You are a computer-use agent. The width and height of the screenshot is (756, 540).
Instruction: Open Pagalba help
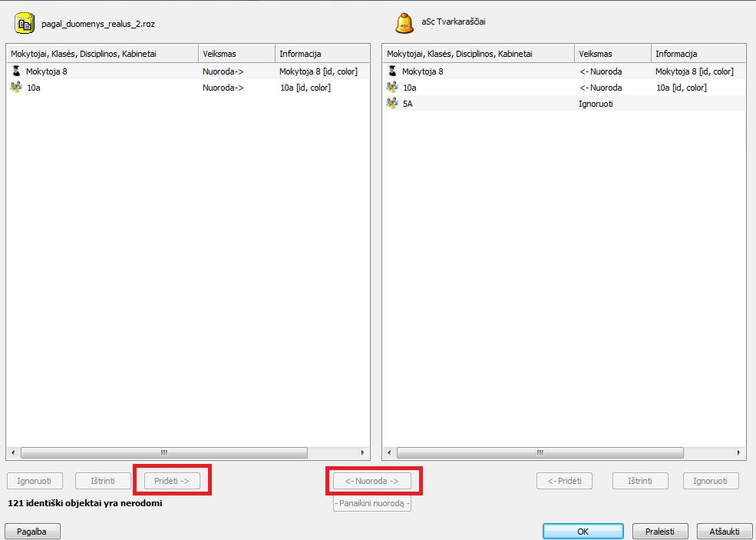pyautogui.click(x=32, y=531)
